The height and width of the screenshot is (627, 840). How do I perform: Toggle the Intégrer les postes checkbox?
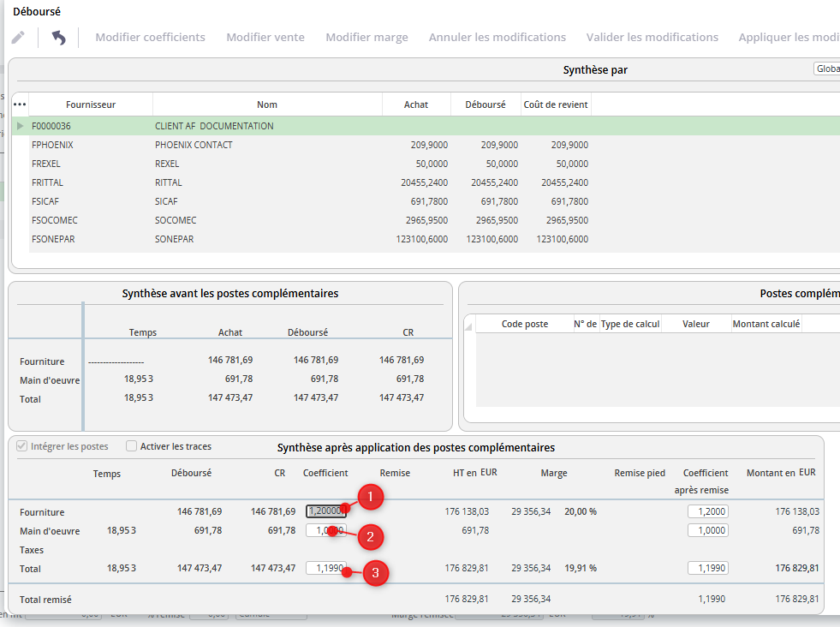click(x=22, y=446)
